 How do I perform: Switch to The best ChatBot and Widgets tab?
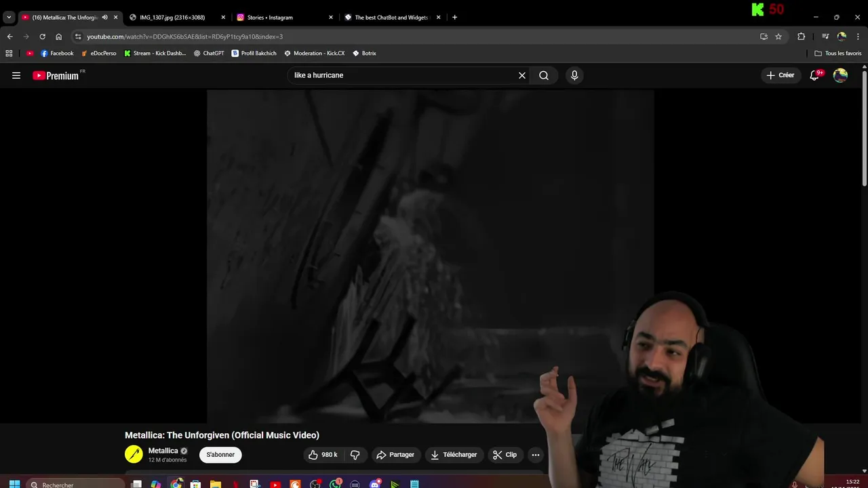coord(391,18)
